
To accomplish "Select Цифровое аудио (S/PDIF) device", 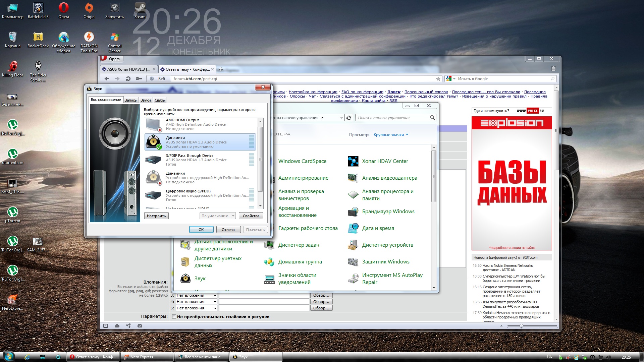I will point(200,195).
